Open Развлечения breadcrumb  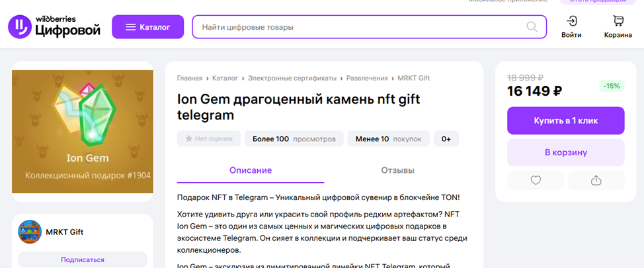[367, 78]
